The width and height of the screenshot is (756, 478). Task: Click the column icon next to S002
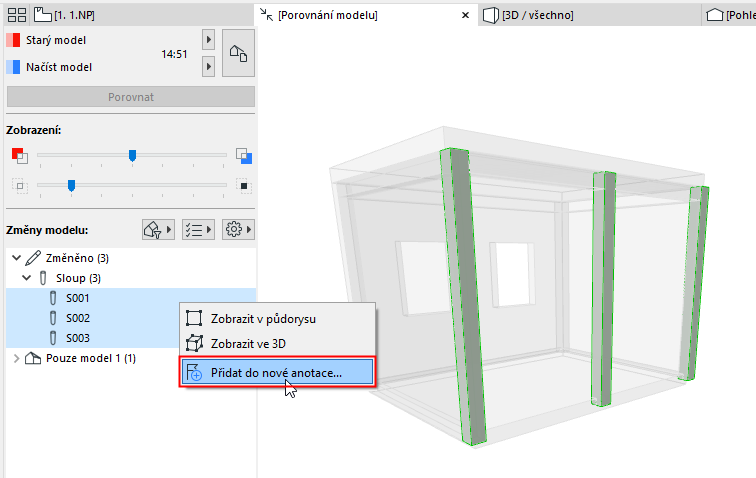tap(53, 318)
